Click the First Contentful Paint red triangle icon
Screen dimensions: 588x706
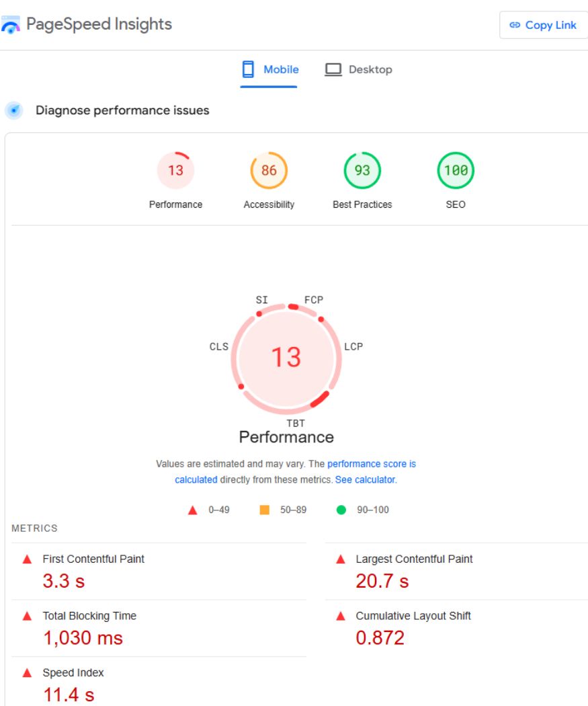tap(27, 559)
